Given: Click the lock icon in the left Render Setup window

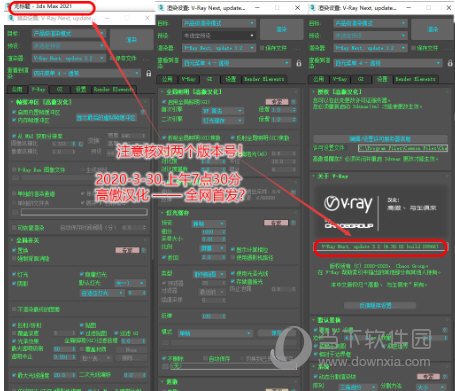Looking at the screenshot, I should point(149,73).
